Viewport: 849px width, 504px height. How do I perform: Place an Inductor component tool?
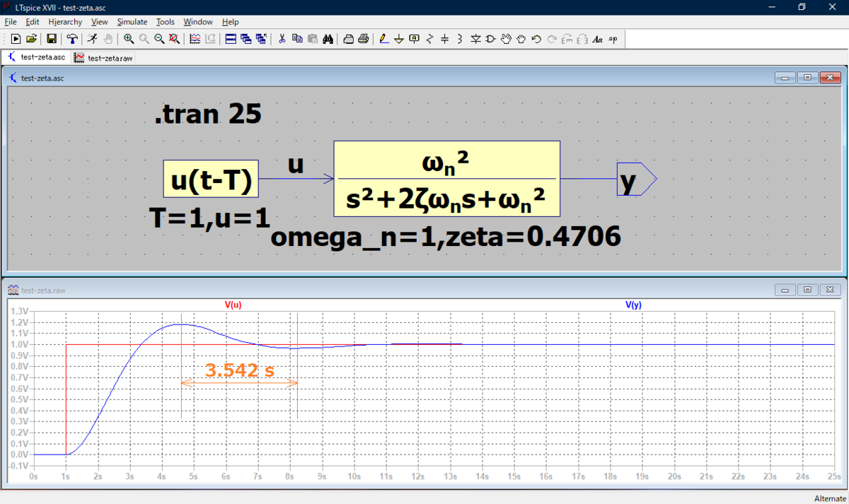tap(460, 39)
